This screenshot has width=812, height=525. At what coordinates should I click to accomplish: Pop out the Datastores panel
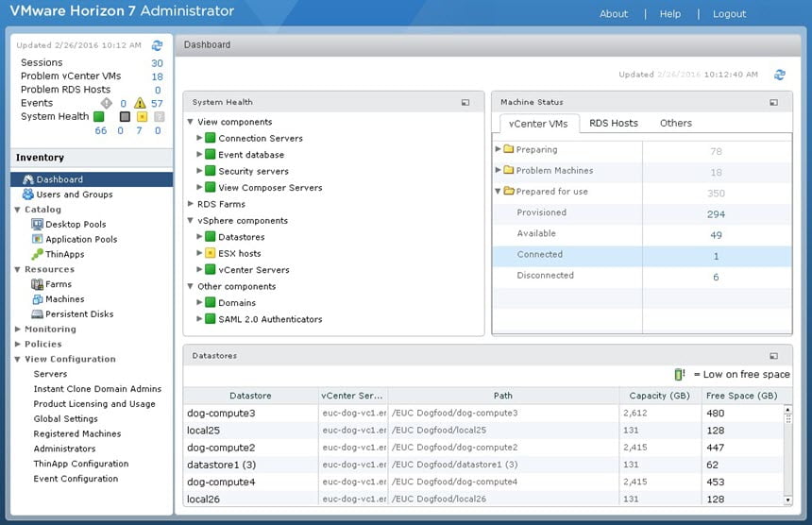pos(773,356)
